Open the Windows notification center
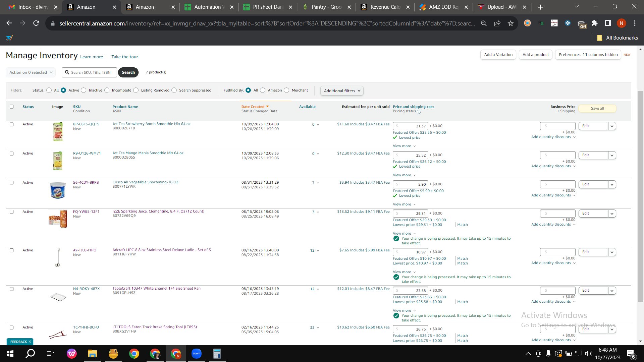The width and height of the screenshot is (644, 362). click(631, 354)
